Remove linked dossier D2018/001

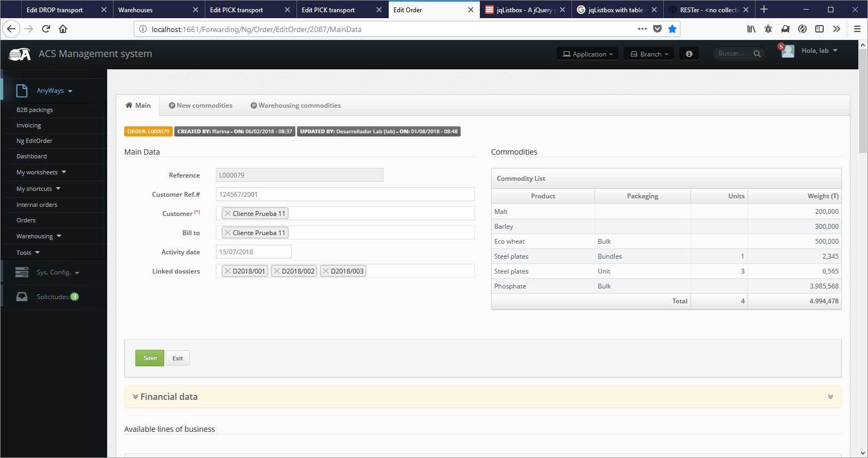(x=228, y=271)
